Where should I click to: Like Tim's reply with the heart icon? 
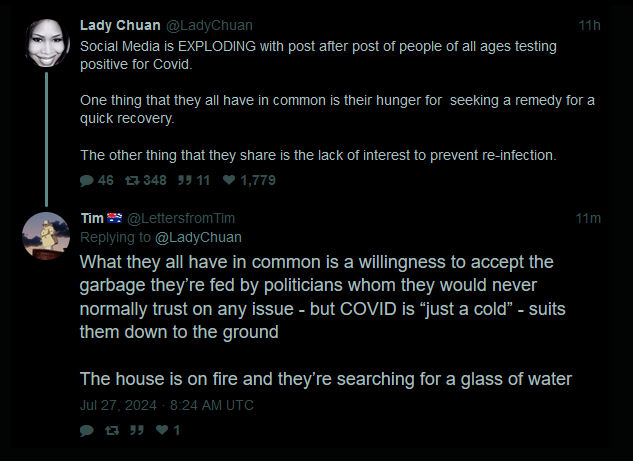[x=162, y=430]
